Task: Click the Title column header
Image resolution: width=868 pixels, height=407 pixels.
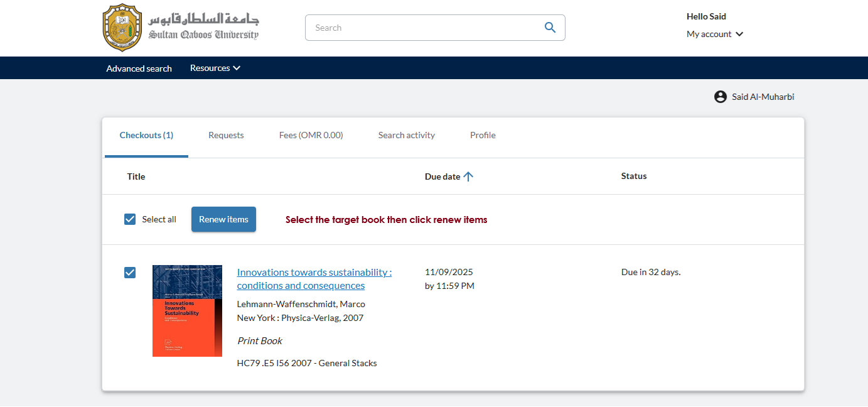Action: pyautogui.click(x=136, y=176)
